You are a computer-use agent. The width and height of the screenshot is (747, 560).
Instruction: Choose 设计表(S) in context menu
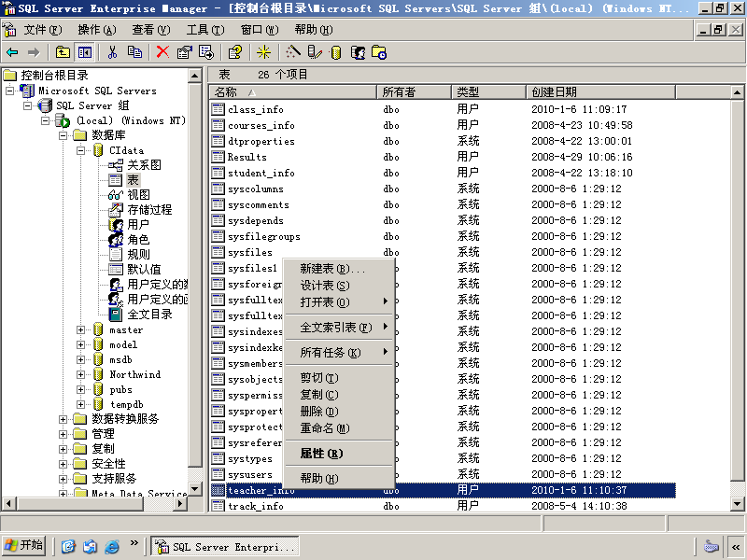[x=339, y=286]
